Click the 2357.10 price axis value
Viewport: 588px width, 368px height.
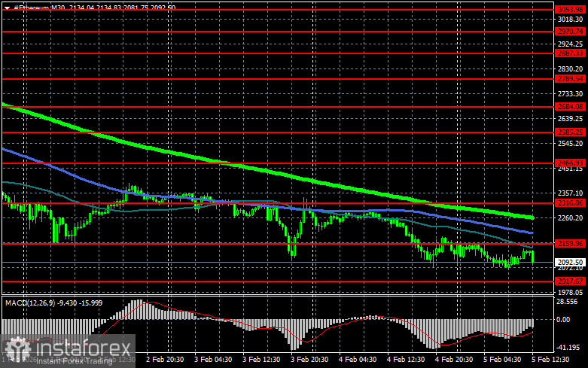[x=571, y=193]
